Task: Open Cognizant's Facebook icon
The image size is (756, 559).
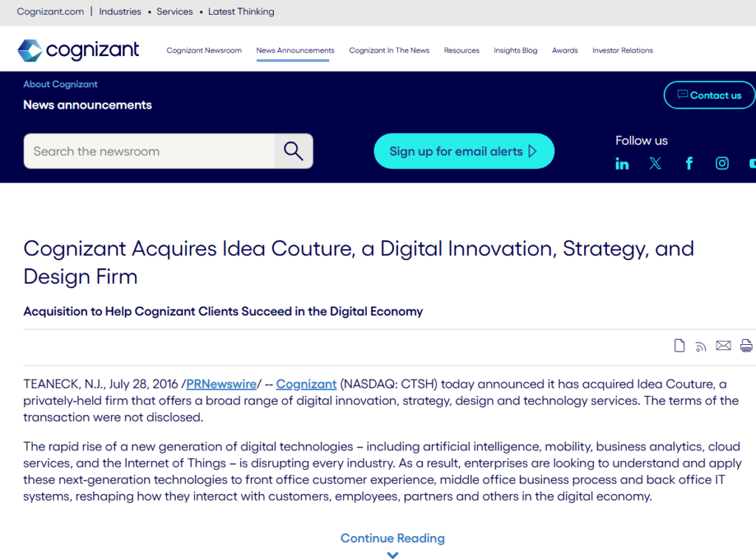Action: tap(689, 163)
